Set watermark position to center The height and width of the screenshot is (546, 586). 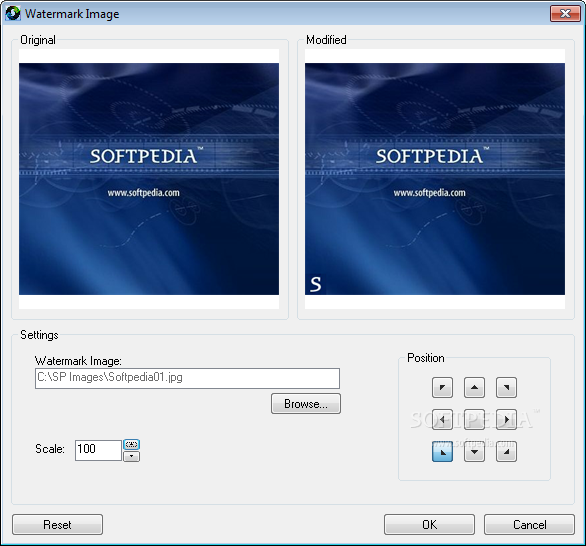coord(474,419)
